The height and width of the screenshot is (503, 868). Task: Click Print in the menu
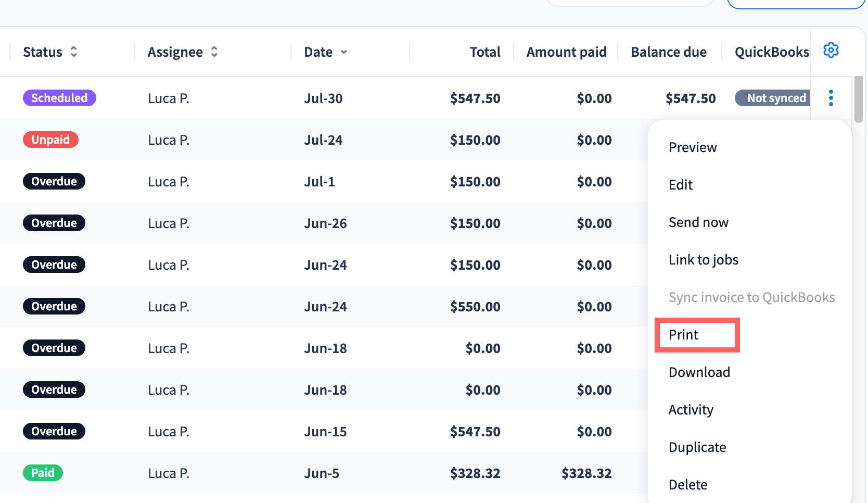[683, 335]
